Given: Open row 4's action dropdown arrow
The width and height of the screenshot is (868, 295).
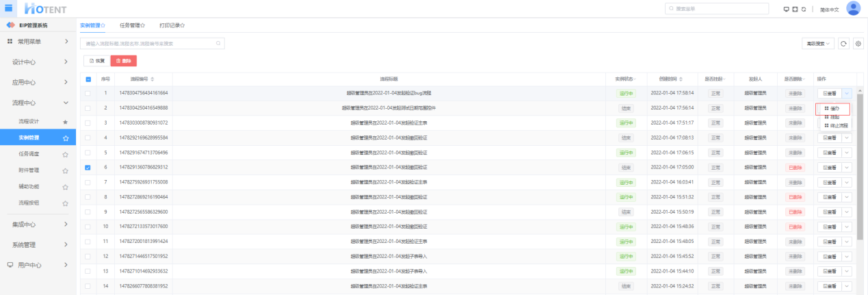Looking at the screenshot, I should point(847,138).
